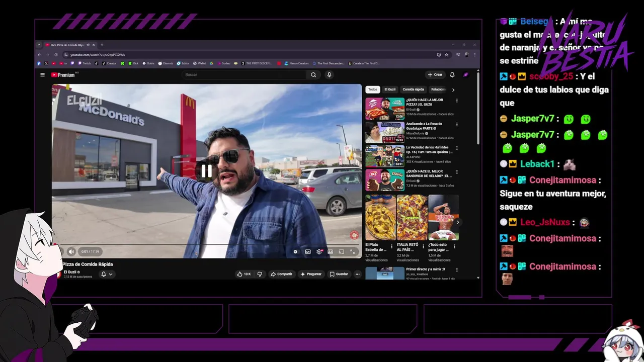Save the video with Guardar
This screenshot has height=362, width=644.
(339, 274)
